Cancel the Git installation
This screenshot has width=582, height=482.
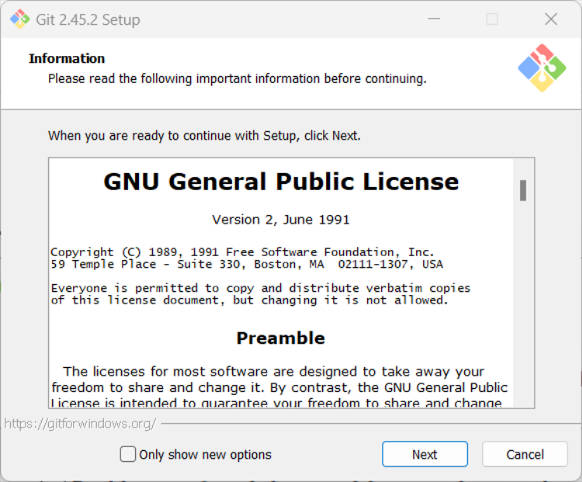click(x=525, y=454)
